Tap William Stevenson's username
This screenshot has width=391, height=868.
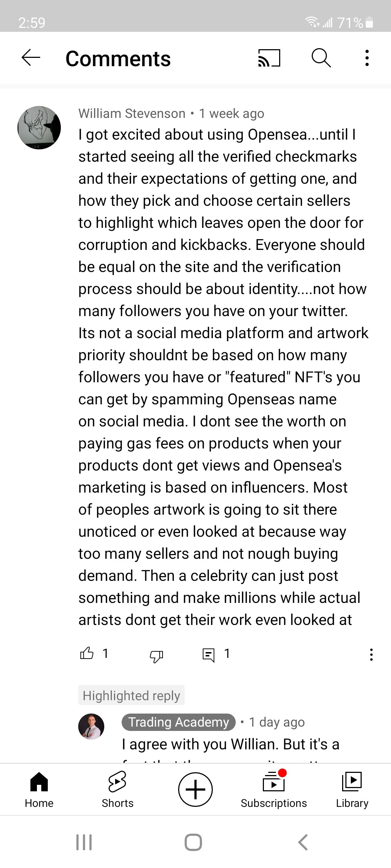[132, 114]
